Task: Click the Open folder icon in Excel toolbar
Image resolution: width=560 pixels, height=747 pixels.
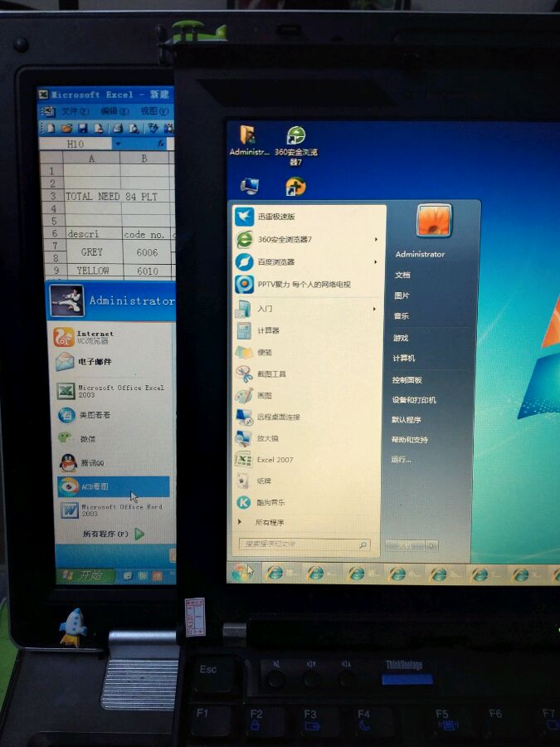Action: point(67,128)
